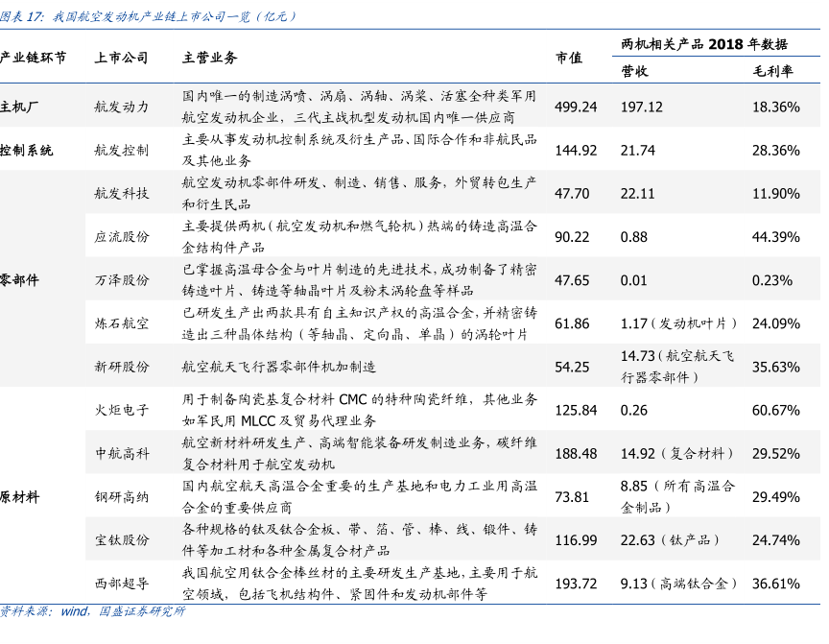Click market value '47.65'
This screenshot has height=644, width=829.
click(572, 281)
